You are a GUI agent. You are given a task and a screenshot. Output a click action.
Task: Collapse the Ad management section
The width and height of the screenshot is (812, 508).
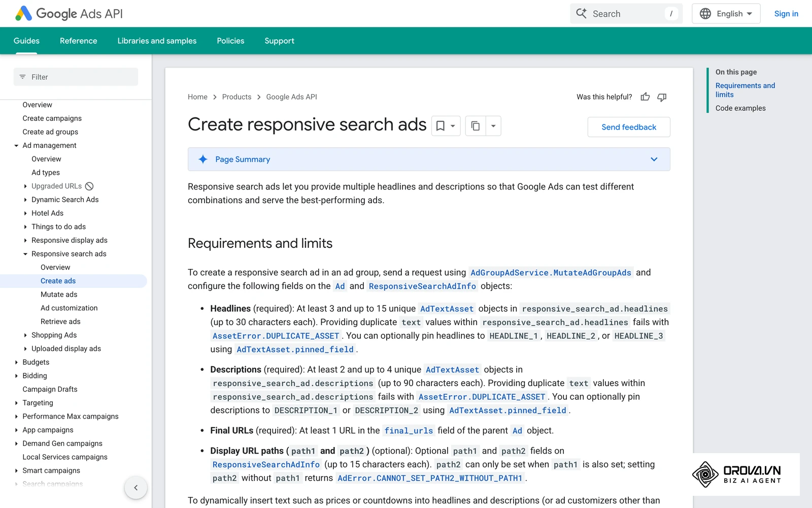coord(16,146)
